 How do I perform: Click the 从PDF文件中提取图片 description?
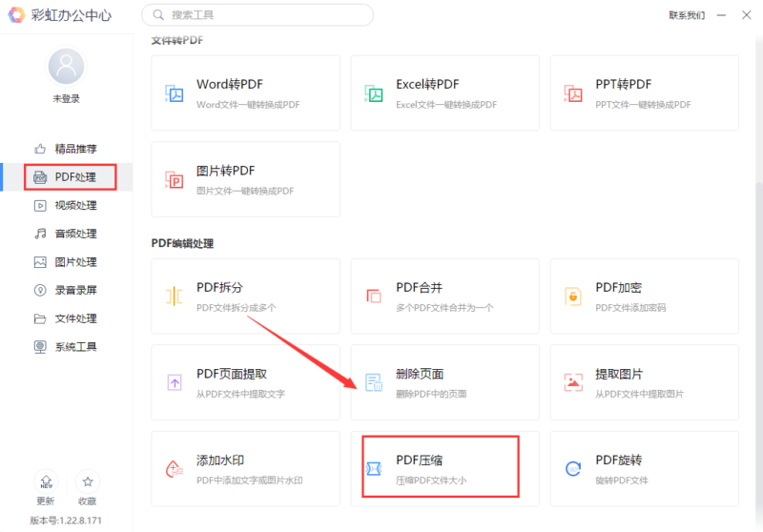(x=639, y=394)
